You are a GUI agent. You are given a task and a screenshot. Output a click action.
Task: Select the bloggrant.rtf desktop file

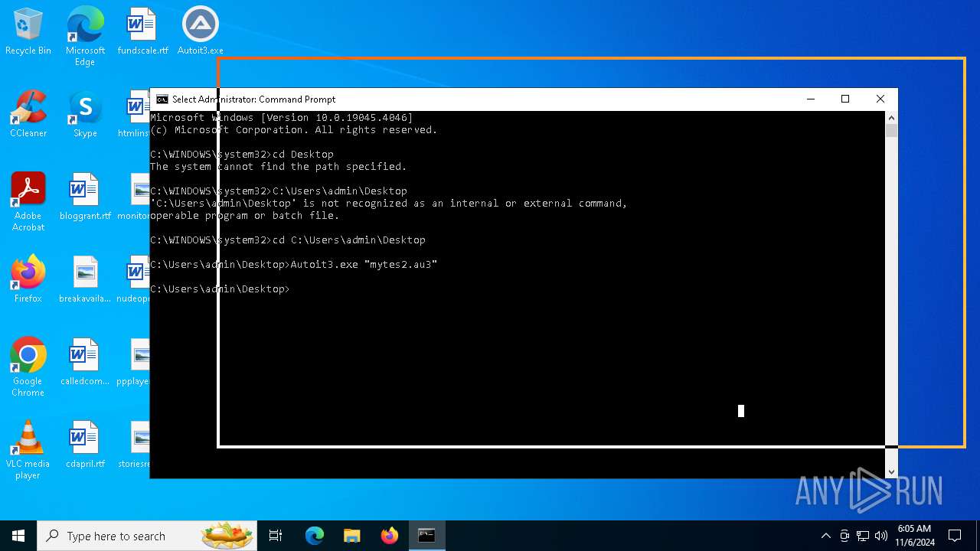click(85, 197)
